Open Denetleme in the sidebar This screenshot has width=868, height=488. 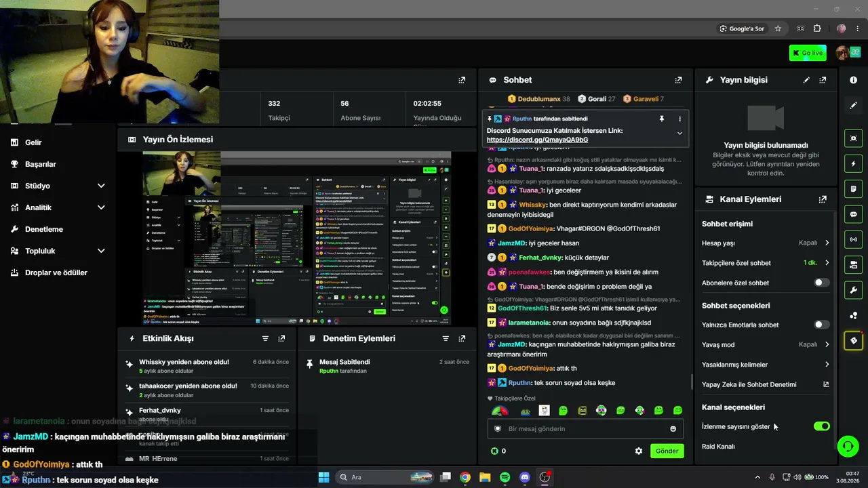click(x=43, y=229)
